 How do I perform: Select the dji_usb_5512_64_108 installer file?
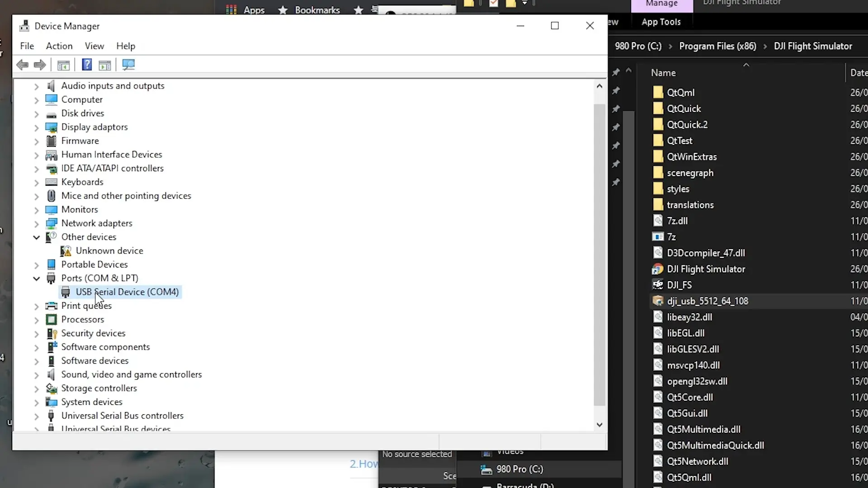(x=707, y=301)
